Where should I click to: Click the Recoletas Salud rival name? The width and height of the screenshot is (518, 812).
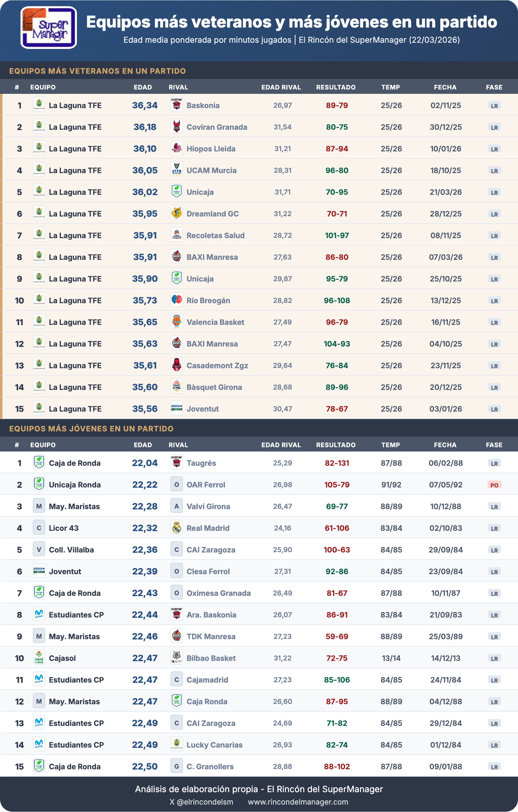pyautogui.click(x=216, y=235)
